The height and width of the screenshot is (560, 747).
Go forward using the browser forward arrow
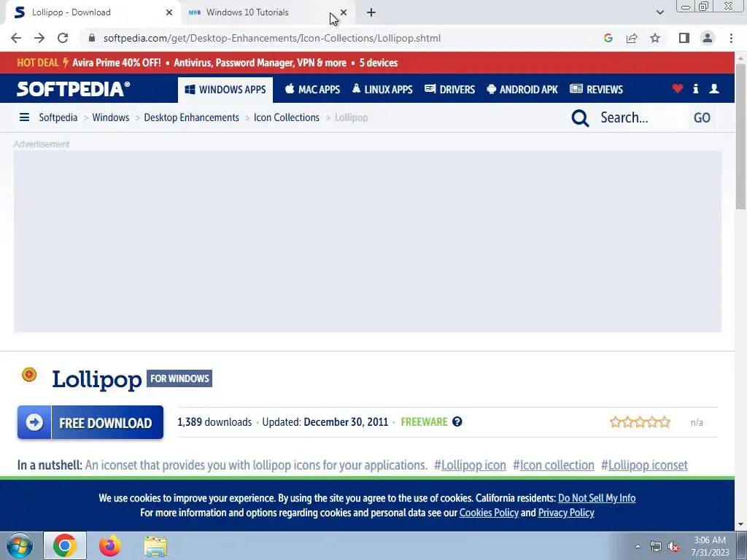click(x=39, y=38)
